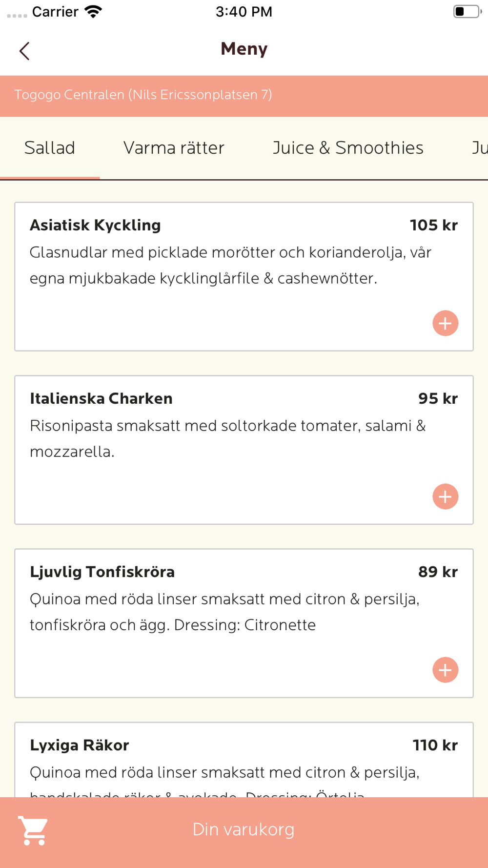The height and width of the screenshot is (868, 488).
Task: Tap the 3:40 PM status bar clock
Action: click(244, 12)
